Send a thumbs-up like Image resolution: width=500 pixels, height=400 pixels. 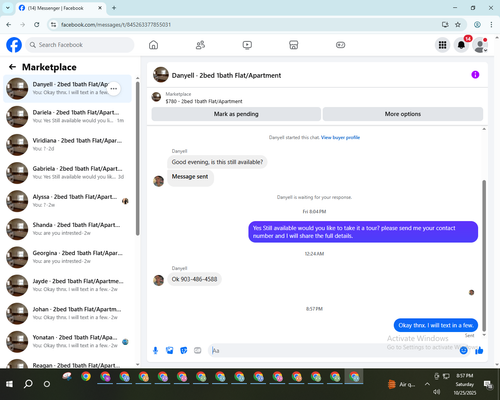click(x=479, y=350)
